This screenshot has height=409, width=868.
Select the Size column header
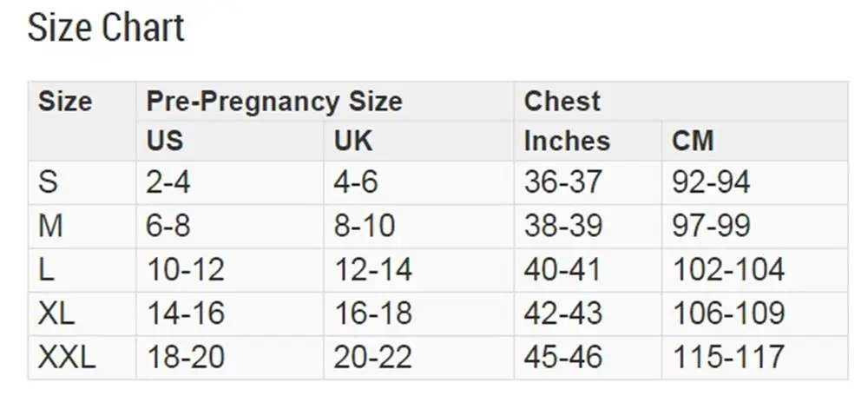pos(82,122)
